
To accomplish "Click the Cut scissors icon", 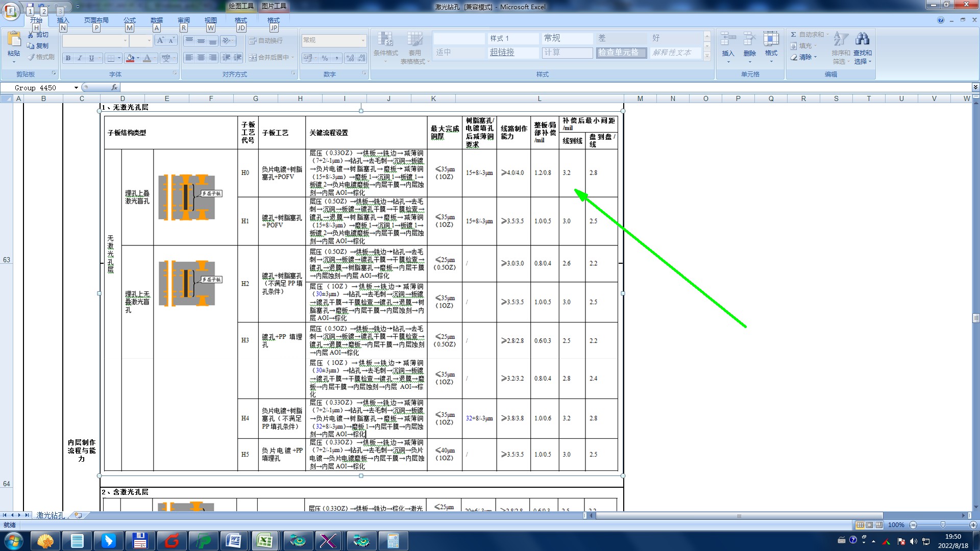I will click(x=31, y=35).
